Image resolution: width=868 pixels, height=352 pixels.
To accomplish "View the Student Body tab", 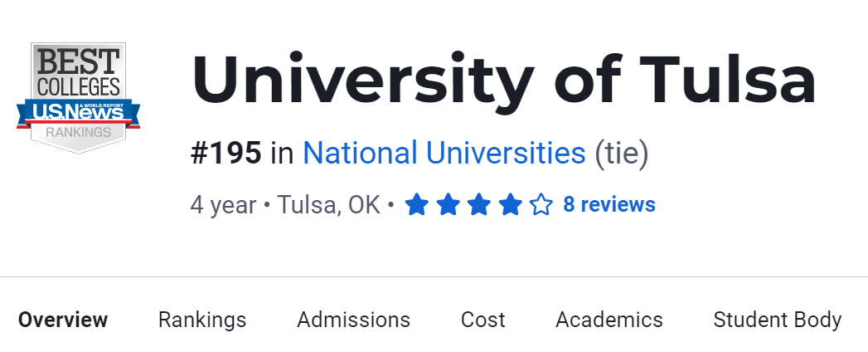I will pyautogui.click(x=777, y=320).
